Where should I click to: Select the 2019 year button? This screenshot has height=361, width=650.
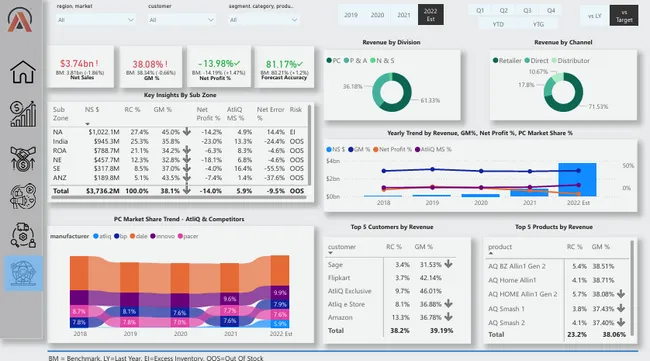(x=351, y=15)
